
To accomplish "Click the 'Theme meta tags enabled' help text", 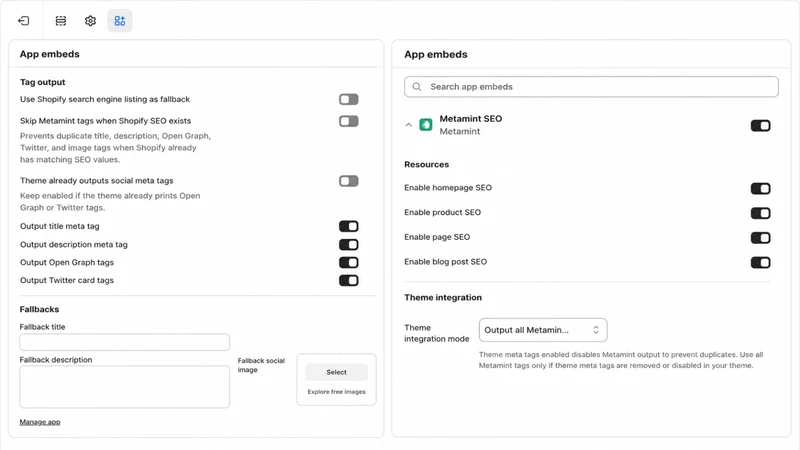I will 621,360.
